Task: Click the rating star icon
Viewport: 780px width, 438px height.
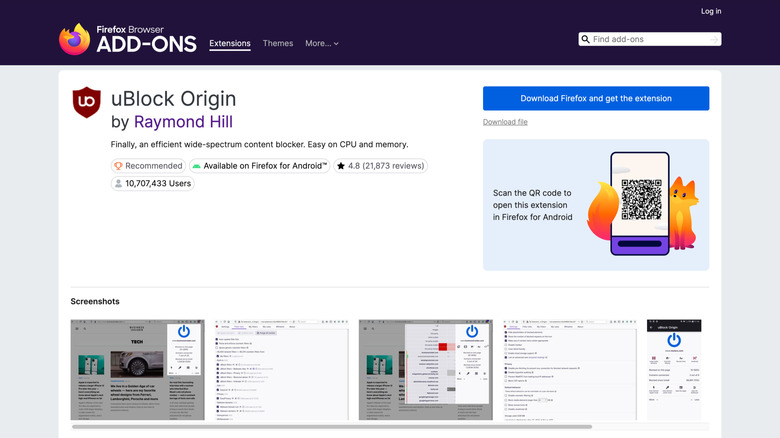Action: [341, 166]
